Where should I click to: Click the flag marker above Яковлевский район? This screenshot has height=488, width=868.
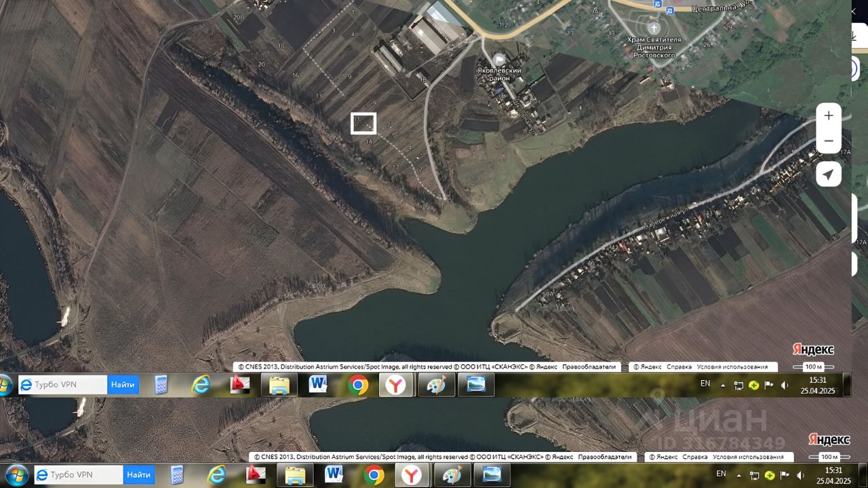500,60
